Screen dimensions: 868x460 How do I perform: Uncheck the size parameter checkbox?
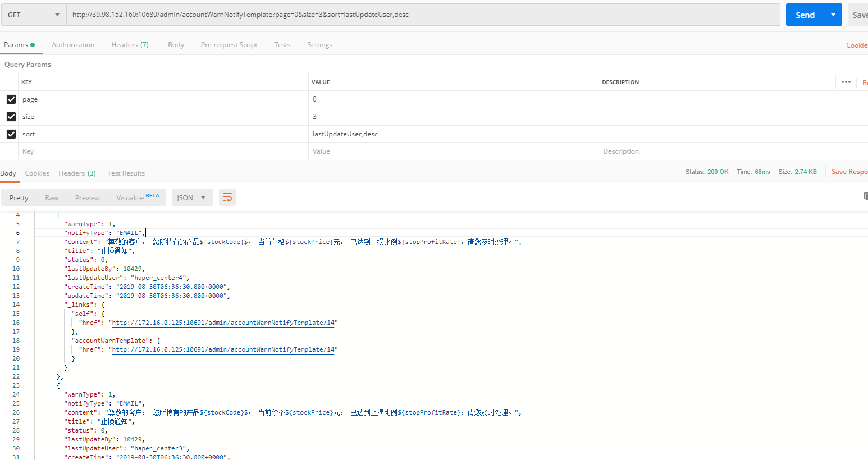(11, 117)
